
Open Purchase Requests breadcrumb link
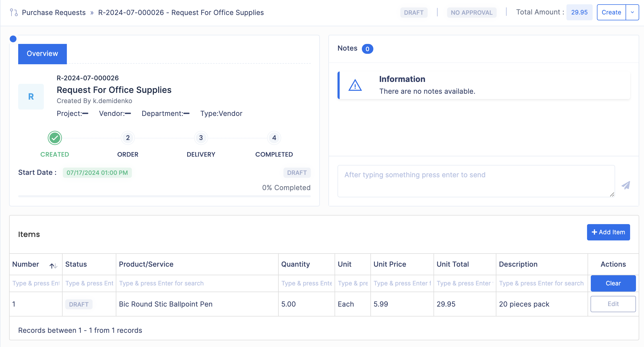54,13
